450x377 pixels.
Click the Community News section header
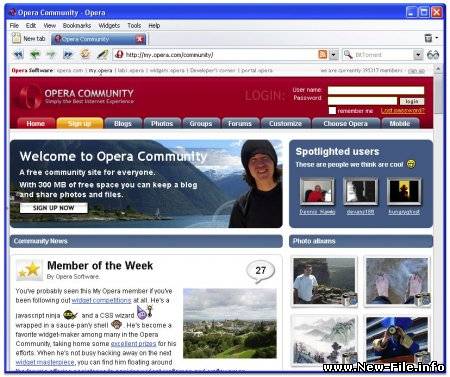coord(146,241)
